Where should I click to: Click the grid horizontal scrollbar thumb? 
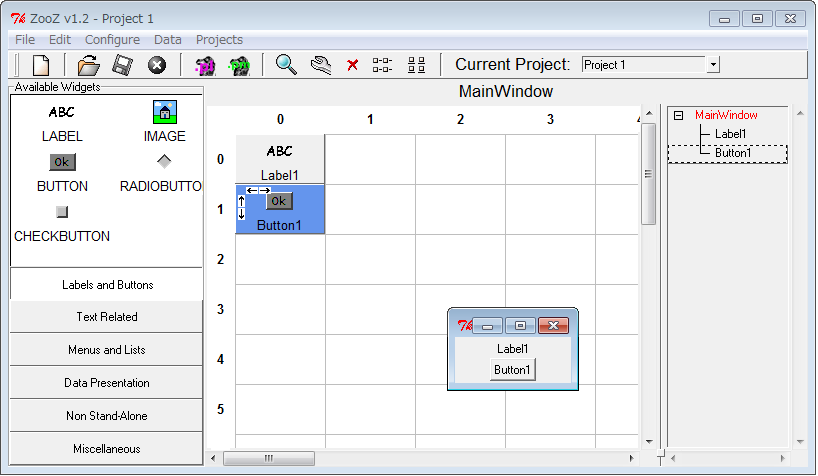[x=269, y=458]
